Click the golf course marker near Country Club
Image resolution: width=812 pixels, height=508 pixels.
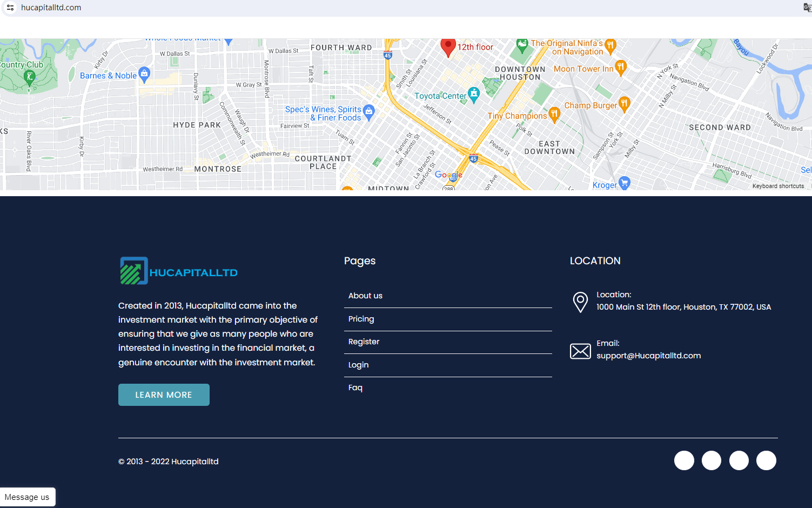click(x=30, y=78)
